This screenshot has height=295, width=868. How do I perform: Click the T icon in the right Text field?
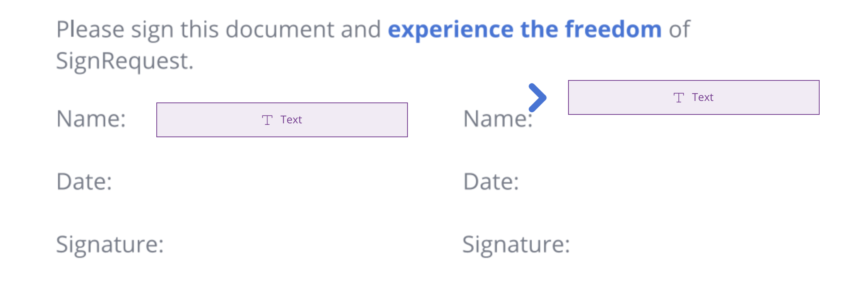pos(678,97)
